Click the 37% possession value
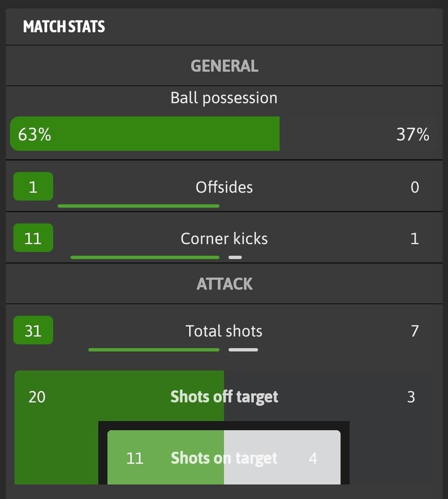This screenshot has height=499, width=448. click(x=412, y=134)
